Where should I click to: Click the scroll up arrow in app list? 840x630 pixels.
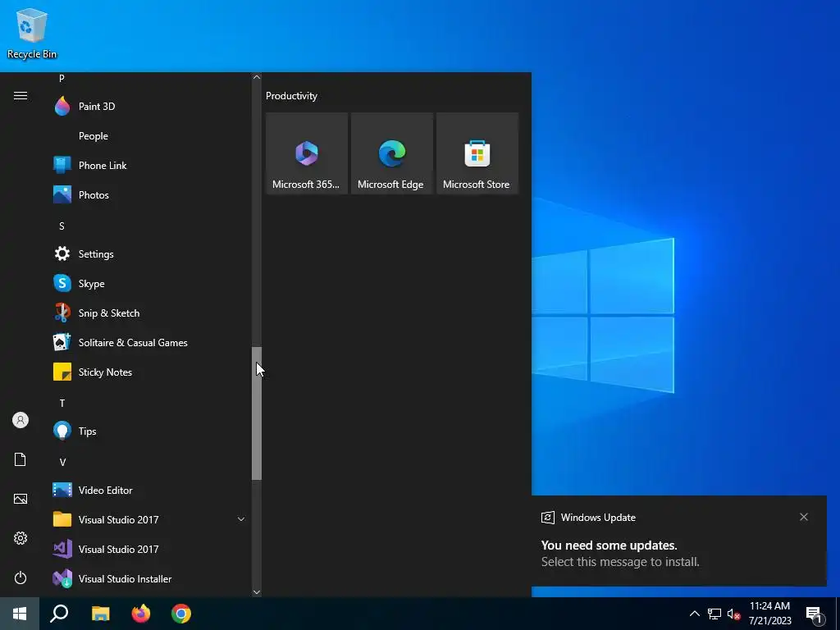pos(257,77)
